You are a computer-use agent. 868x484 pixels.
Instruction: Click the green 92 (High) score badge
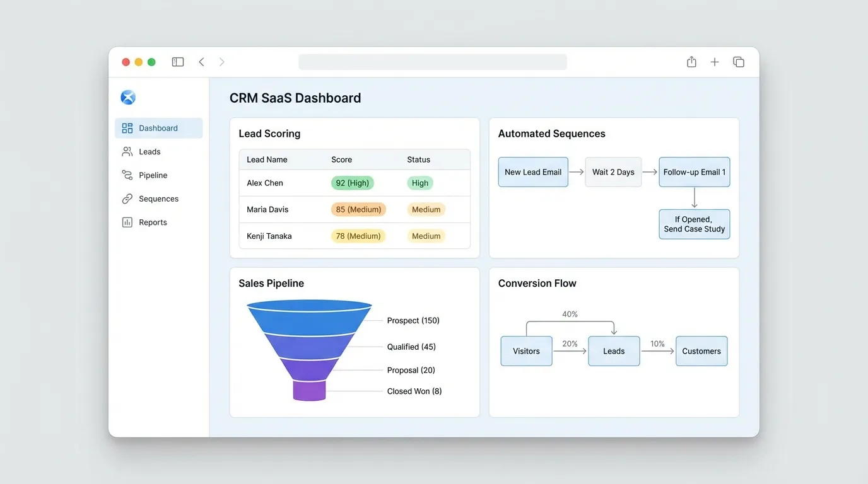point(353,183)
